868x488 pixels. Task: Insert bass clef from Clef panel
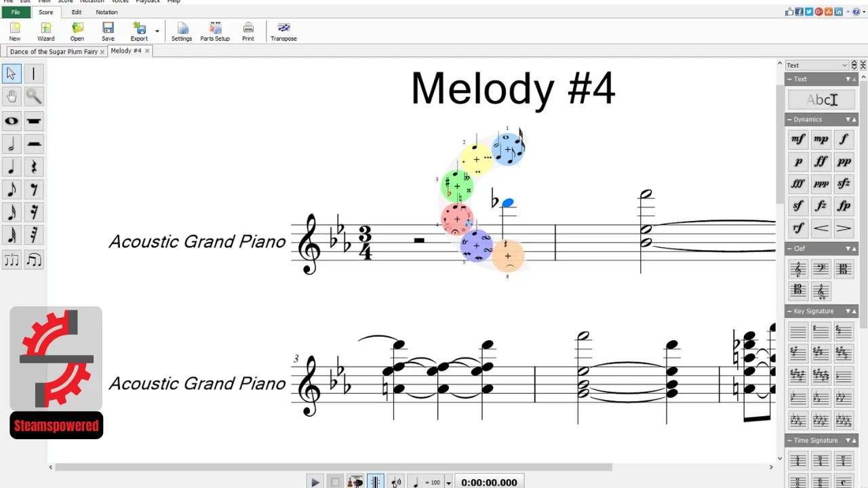(x=821, y=269)
